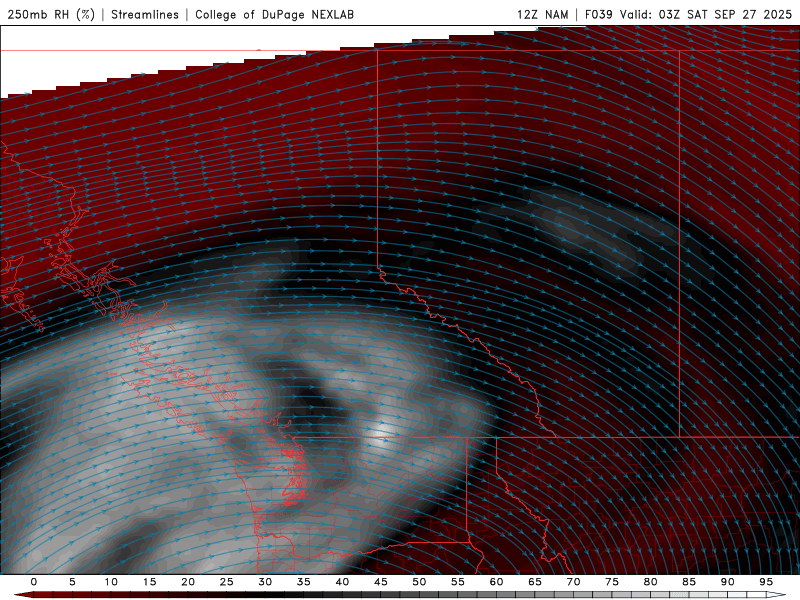Select the 'Streamlines' label in the header
800x600 pixels.
coord(145,14)
